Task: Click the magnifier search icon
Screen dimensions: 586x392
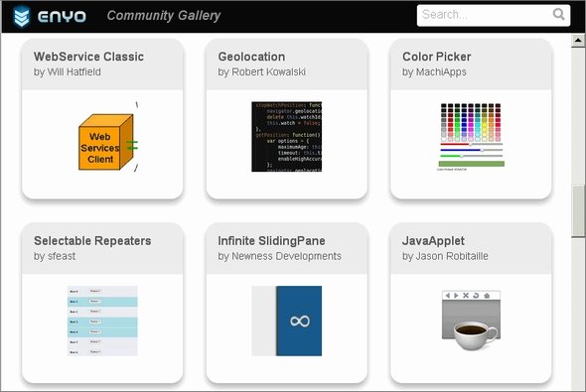Action: (558, 14)
